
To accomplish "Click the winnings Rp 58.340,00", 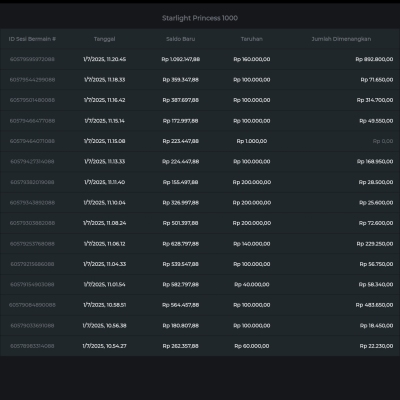I will (376, 284).
